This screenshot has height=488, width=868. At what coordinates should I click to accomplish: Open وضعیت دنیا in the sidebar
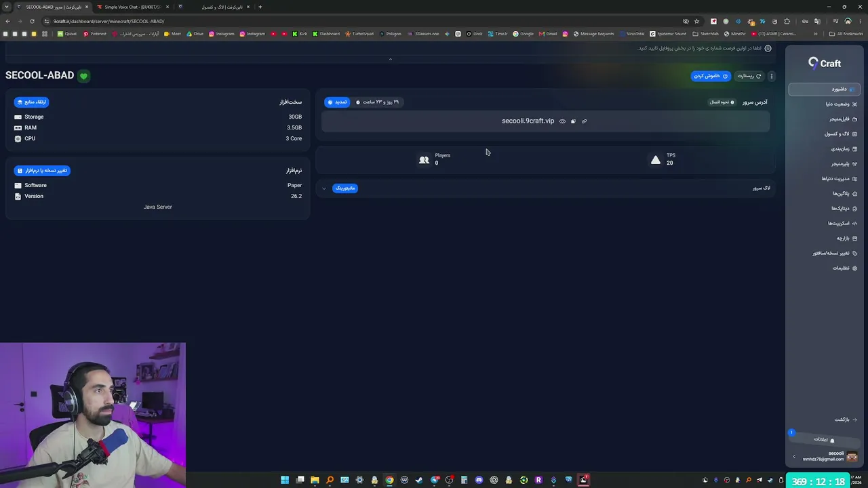pyautogui.click(x=841, y=104)
